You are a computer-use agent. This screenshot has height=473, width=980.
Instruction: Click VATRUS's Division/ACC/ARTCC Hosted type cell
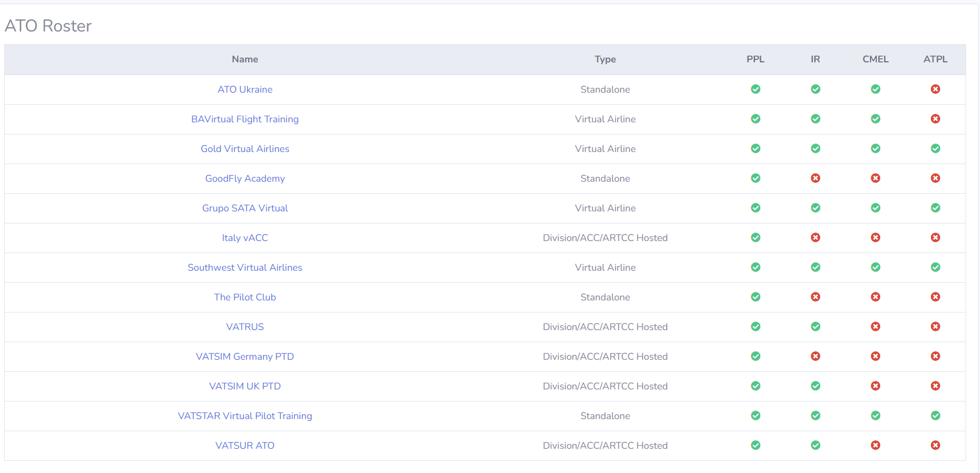tap(605, 327)
